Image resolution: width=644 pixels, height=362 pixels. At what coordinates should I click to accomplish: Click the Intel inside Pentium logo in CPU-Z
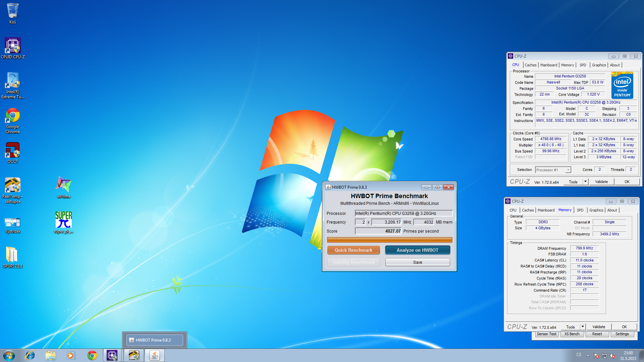coord(622,85)
